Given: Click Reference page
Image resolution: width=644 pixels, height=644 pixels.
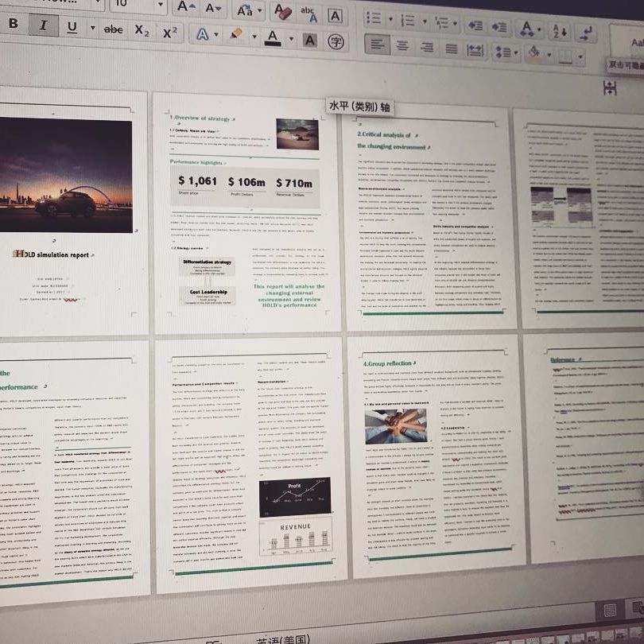Looking at the screenshot, I should tap(585, 447).
